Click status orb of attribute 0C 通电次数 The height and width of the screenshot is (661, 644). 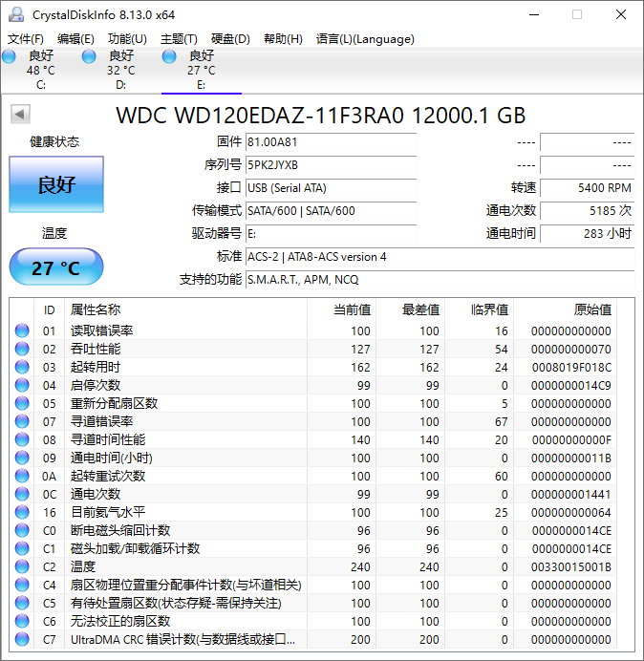[x=22, y=494]
